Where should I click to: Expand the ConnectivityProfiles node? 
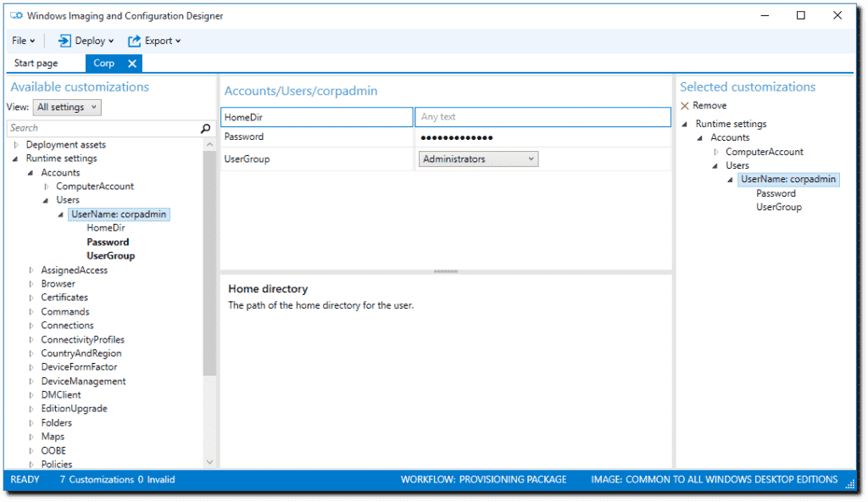click(x=31, y=340)
